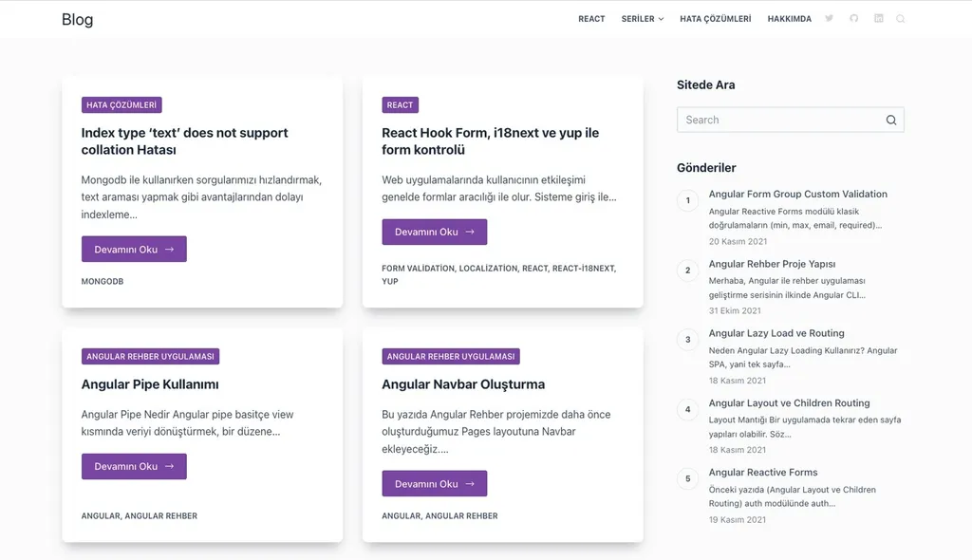972x560 pixels.
Task: Go to Hata Çözümleri menu
Action: coord(716,19)
